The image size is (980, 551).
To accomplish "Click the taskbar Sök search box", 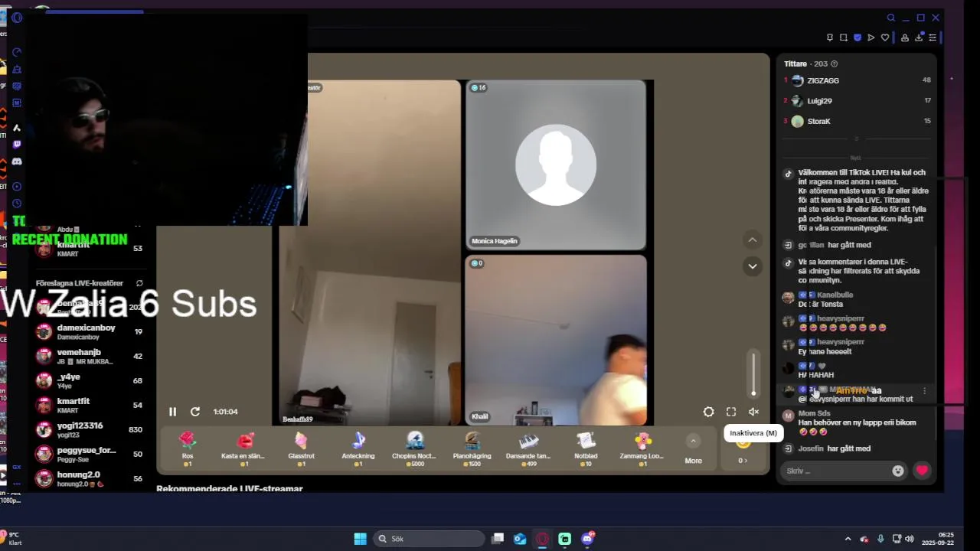I will point(427,539).
